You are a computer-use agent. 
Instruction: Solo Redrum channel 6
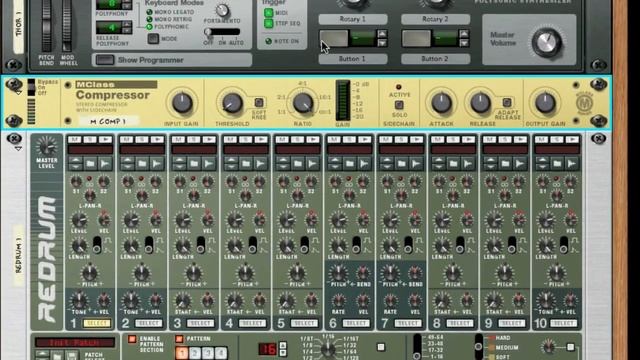349,140
